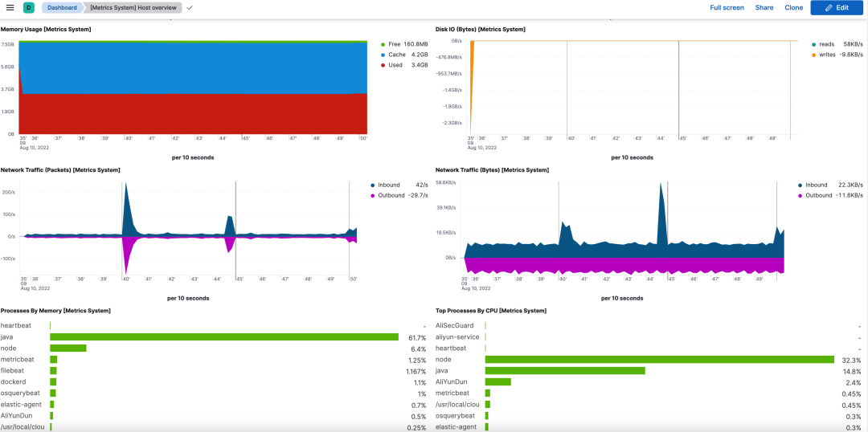
Task: Click the Inbound bytes legend dot
Action: pos(800,185)
